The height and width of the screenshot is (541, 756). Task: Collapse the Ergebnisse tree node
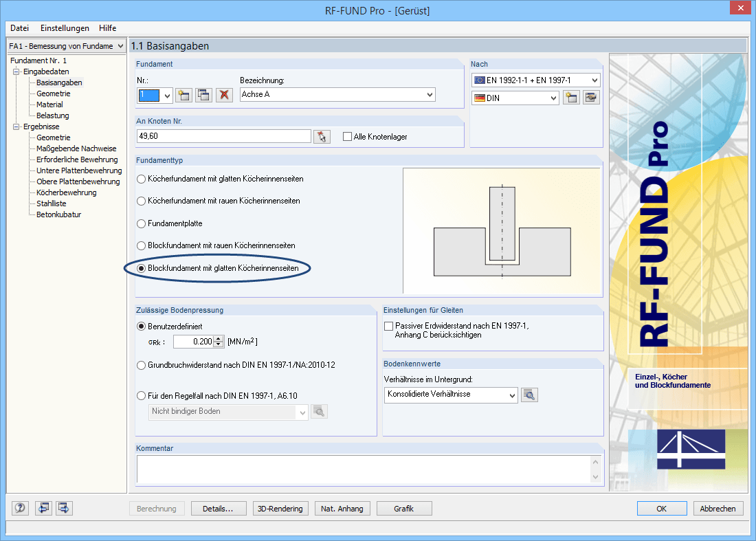click(16, 126)
